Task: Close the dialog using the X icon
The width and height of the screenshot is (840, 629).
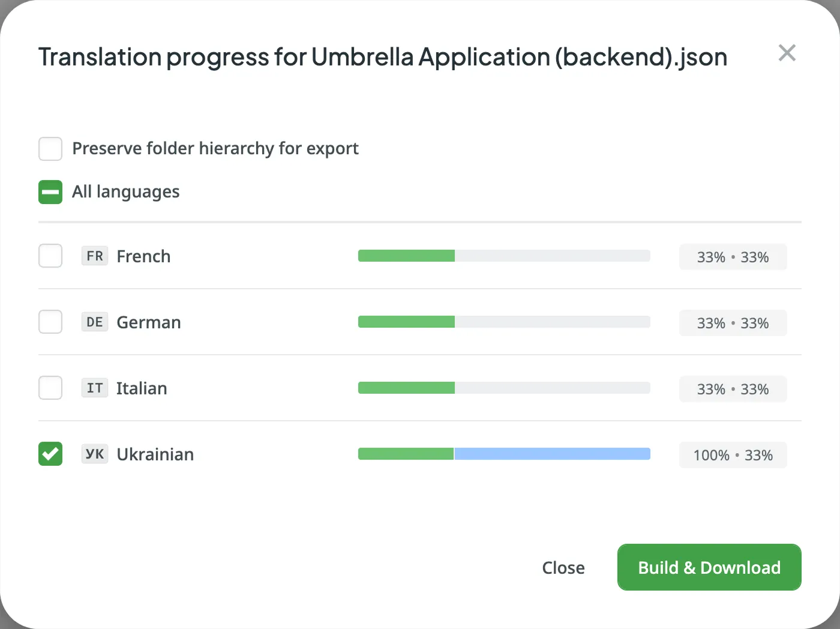Action: tap(787, 53)
